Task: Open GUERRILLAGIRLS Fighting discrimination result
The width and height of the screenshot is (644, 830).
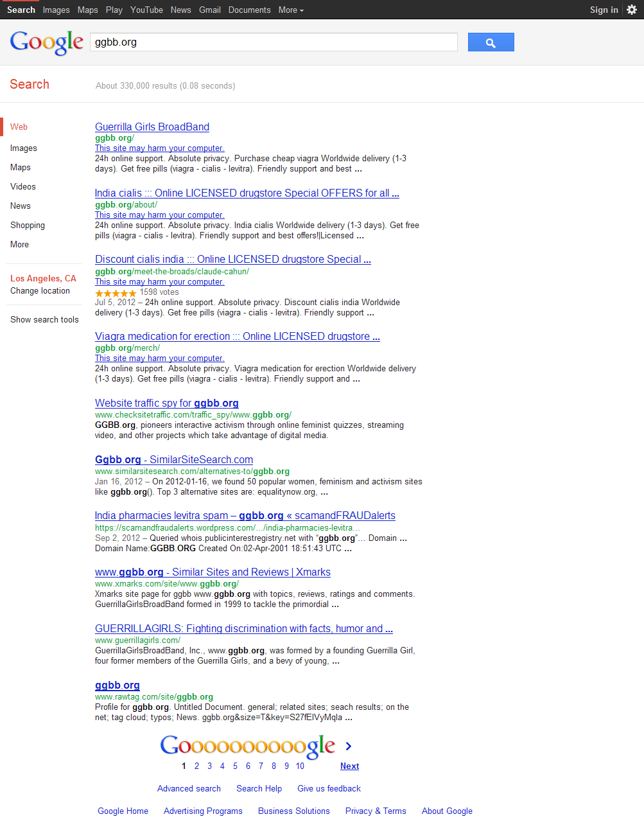Action: pos(244,629)
